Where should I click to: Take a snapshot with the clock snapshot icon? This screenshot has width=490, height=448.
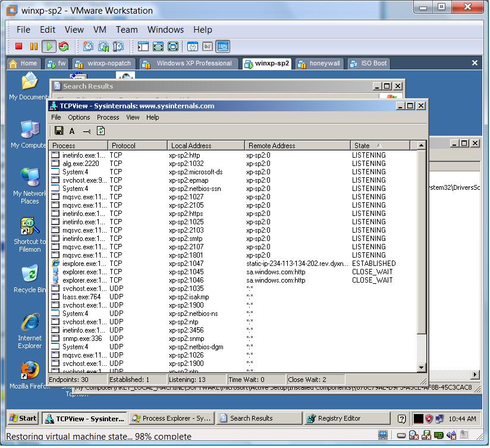point(88,46)
